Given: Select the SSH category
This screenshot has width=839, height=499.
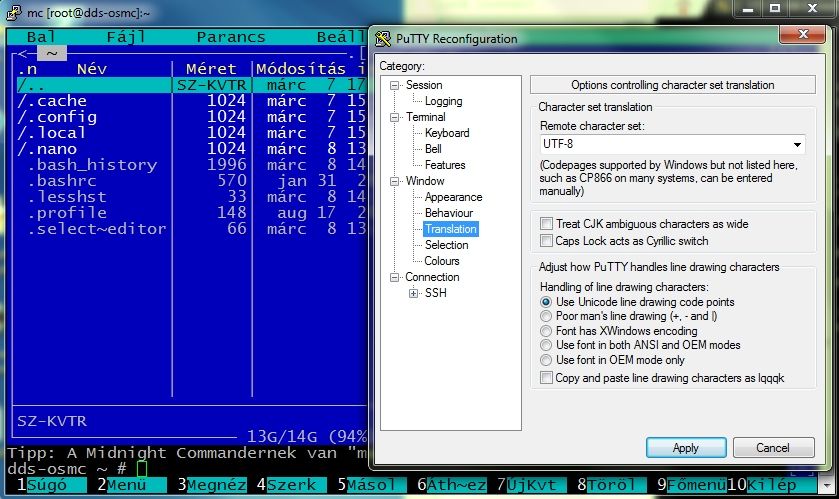Looking at the screenshot, I should 436,293.
